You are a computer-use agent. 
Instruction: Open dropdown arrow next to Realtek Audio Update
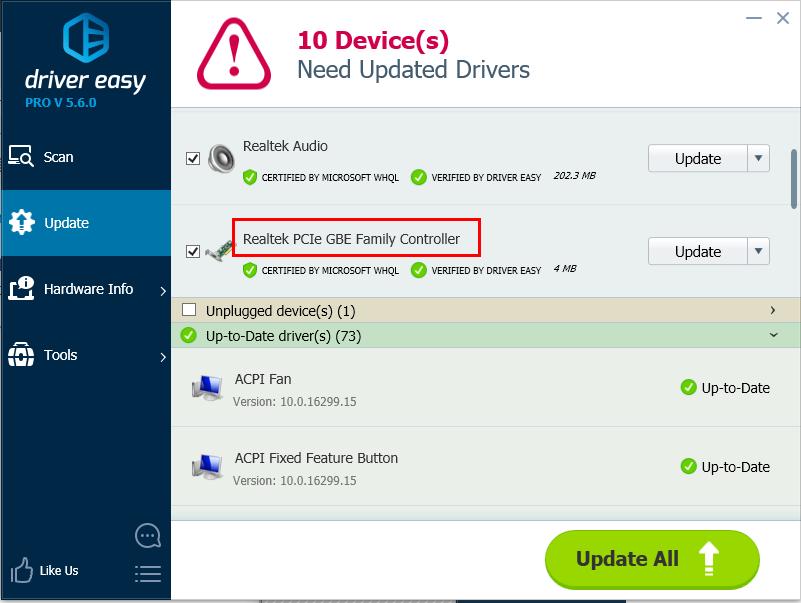(759, 158)
